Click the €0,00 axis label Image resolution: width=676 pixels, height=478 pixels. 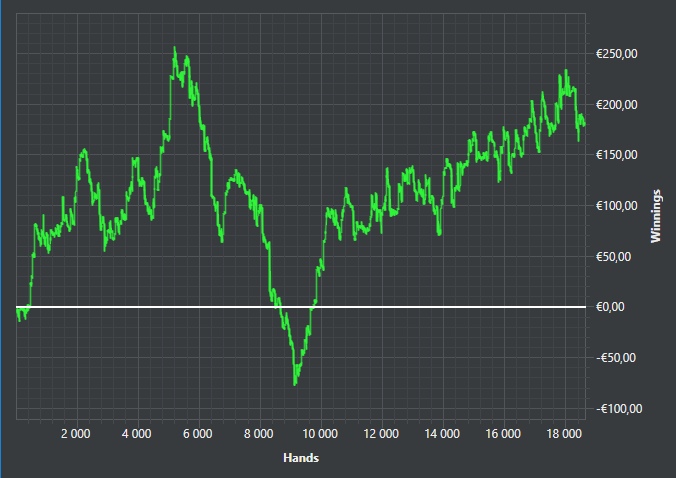click(x=610, y=307)
